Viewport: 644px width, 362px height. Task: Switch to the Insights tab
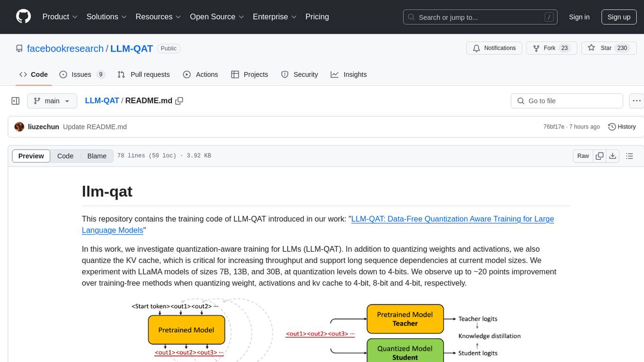tap(349, 74)
